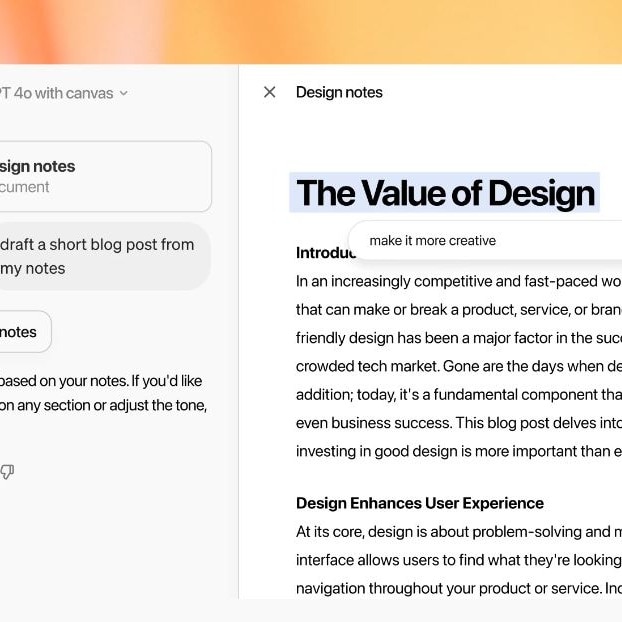
Task: Close the Design notes canvas panel
Action: click(x=270, y=92)
